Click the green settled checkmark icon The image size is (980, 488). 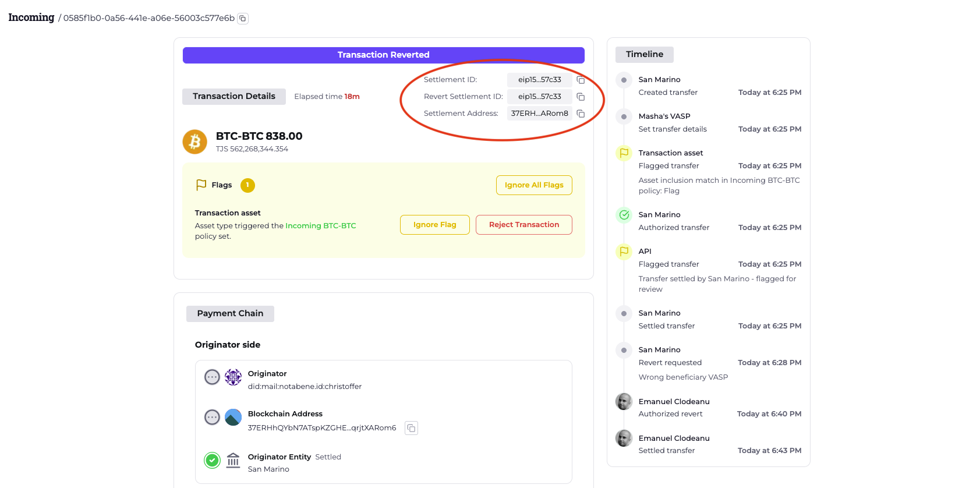(212, 461)
